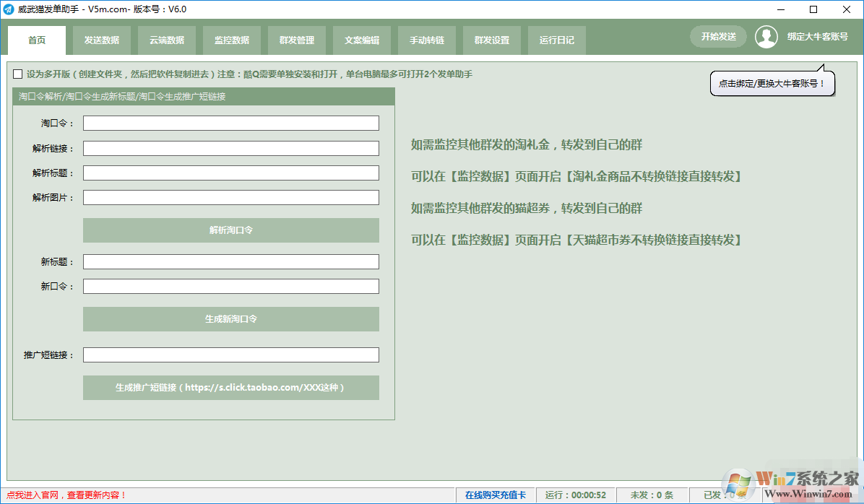
Task: Open the 手动转链 tab
Action: coord(427,40)
